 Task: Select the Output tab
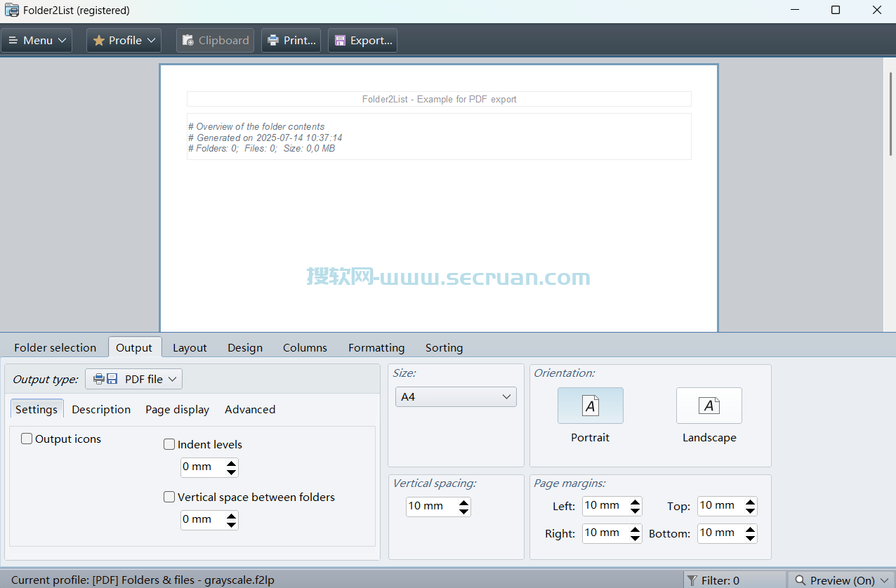pos(134,347)
